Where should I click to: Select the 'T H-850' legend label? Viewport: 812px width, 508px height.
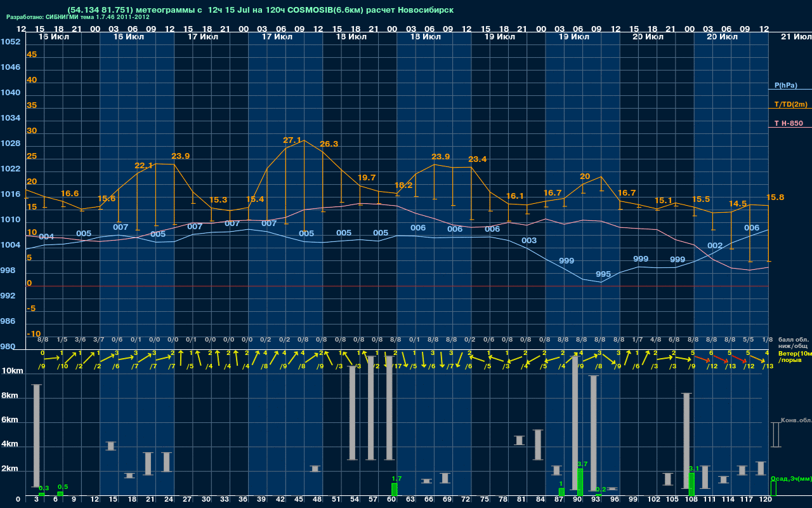tap(787, 123)
